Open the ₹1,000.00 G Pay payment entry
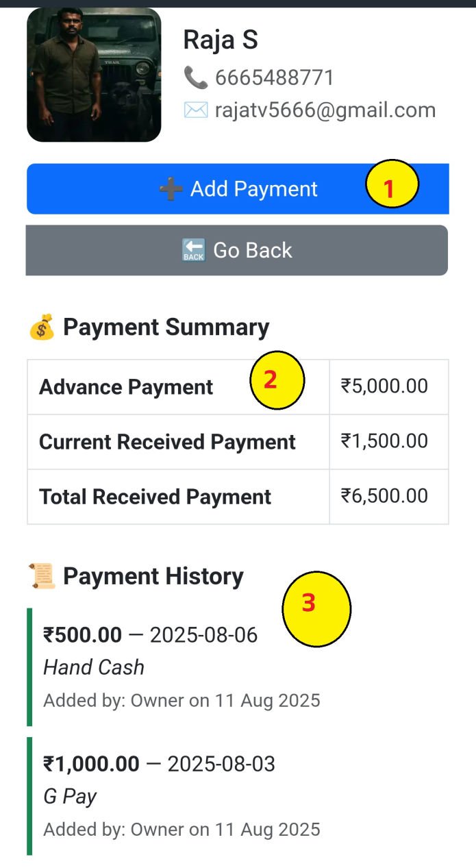Viewport: 476px width, 868px height. (x=181, y=796)
